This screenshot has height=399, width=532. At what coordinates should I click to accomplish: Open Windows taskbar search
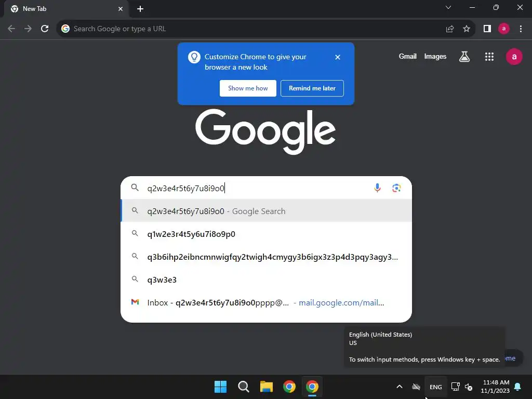pos(243,387)
